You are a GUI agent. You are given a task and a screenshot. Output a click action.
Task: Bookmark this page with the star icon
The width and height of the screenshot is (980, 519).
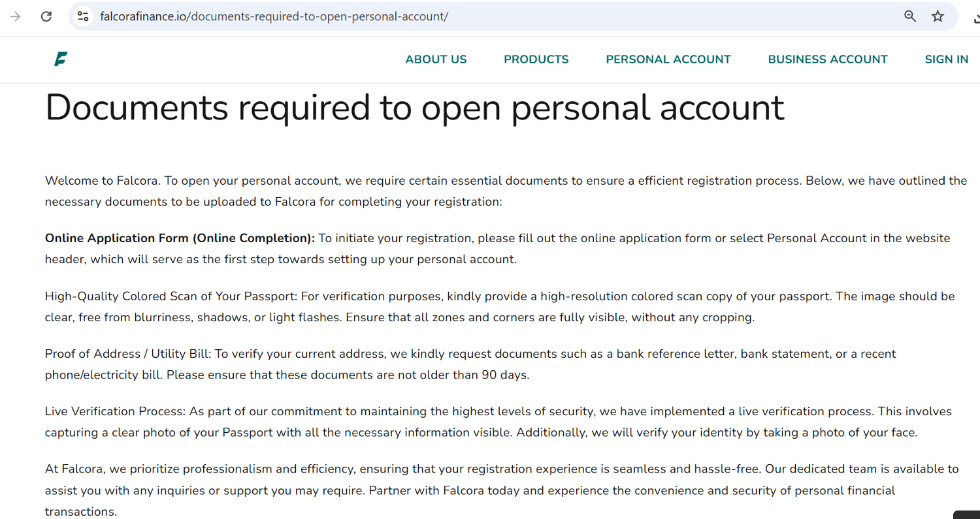(938, 16)
